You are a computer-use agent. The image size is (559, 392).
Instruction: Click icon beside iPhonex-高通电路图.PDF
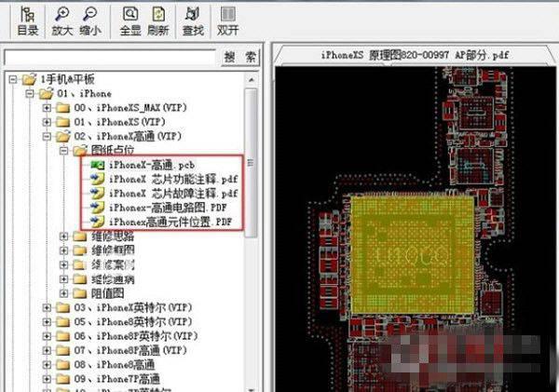[97, 208]
